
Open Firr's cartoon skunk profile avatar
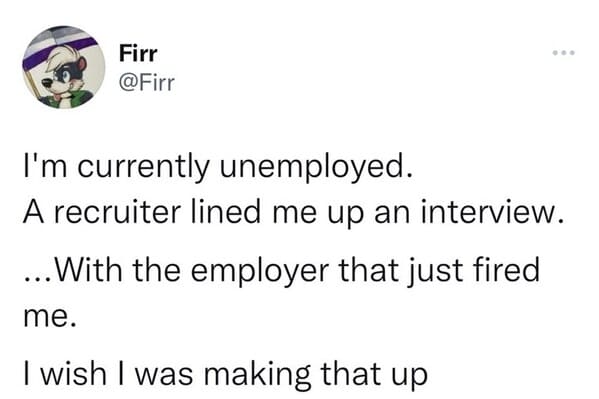point(64,67)
